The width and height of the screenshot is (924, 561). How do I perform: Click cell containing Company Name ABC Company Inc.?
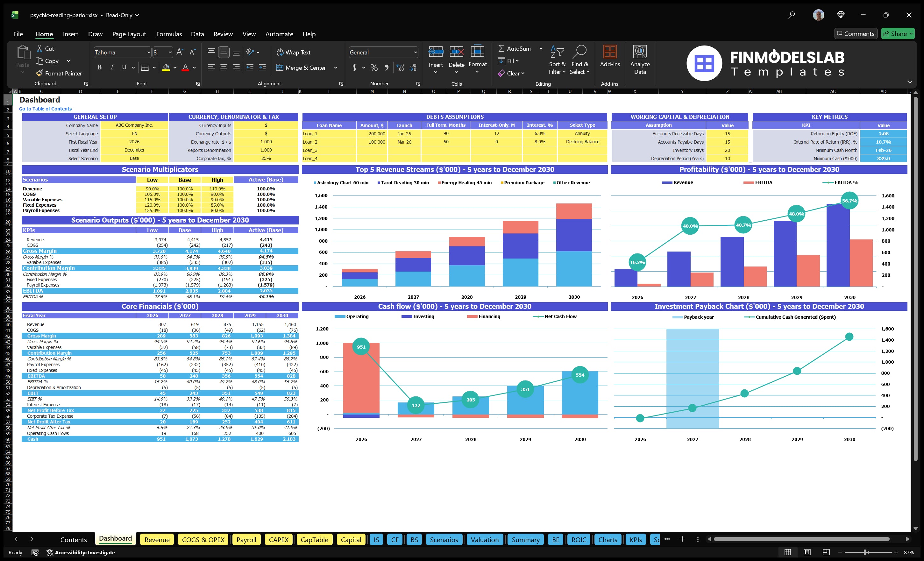coord(134,125)
